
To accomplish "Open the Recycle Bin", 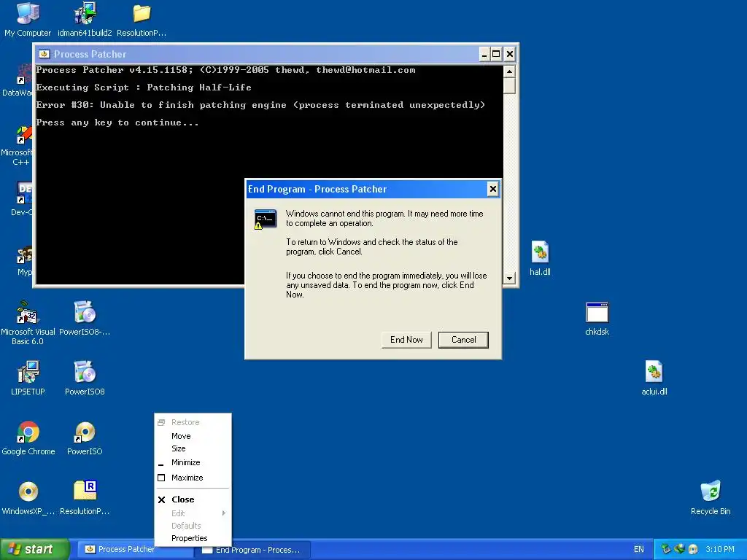I will (x=711, y=497).
